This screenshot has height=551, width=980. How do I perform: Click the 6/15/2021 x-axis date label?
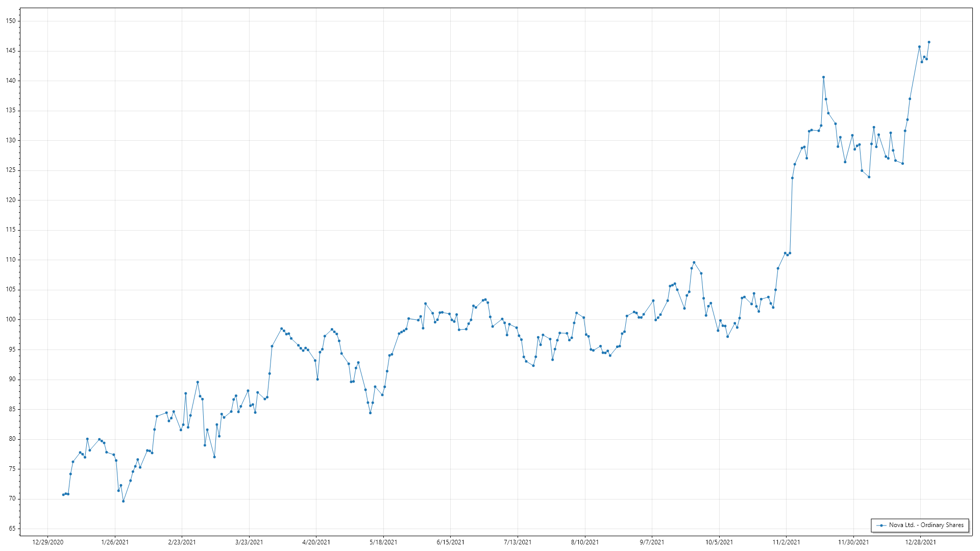click(450, 542)
